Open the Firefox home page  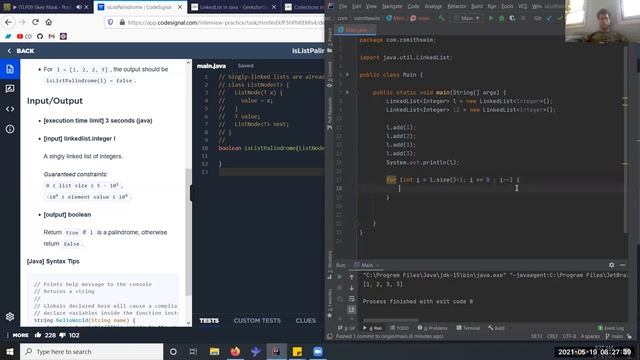click(49, 22)
